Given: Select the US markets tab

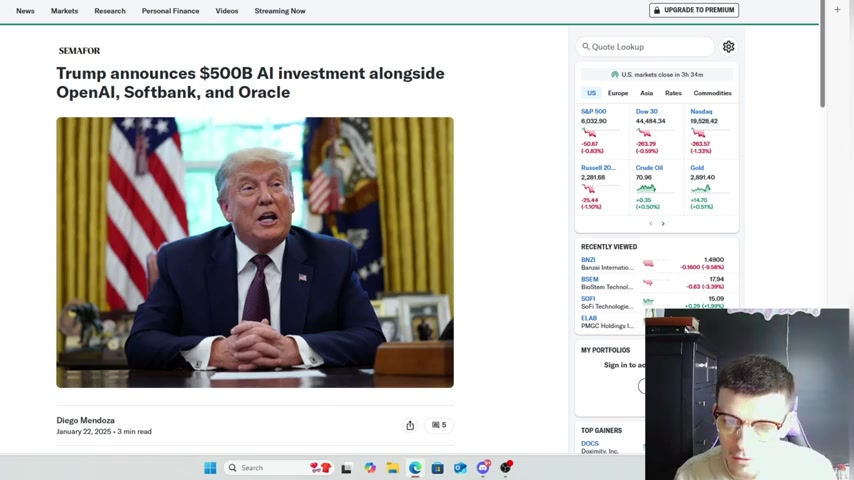Looking at the screenshot, I should click(x=591, y=93).
